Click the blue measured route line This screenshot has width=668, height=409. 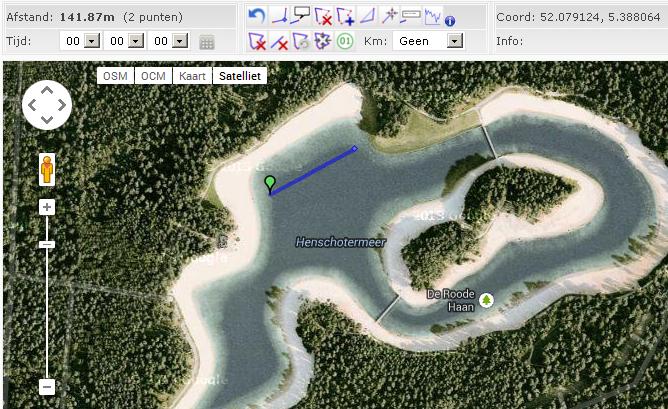click(312, 170)
